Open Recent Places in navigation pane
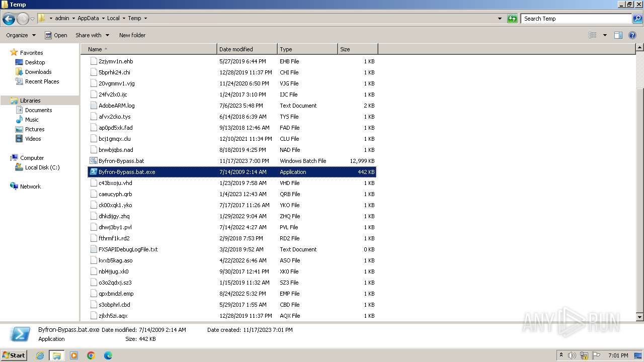This screenshot has width=644, height=362. click(42, 81)
